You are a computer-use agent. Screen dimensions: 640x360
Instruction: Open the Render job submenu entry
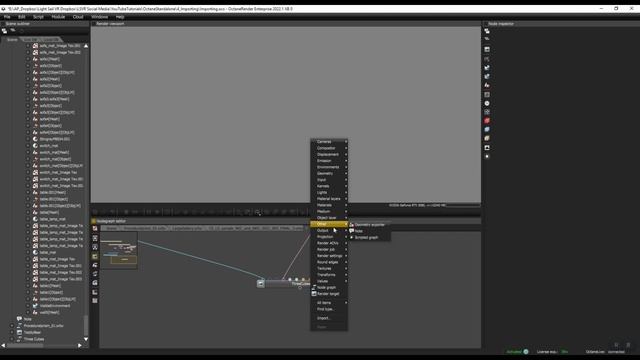pos(329,249)
